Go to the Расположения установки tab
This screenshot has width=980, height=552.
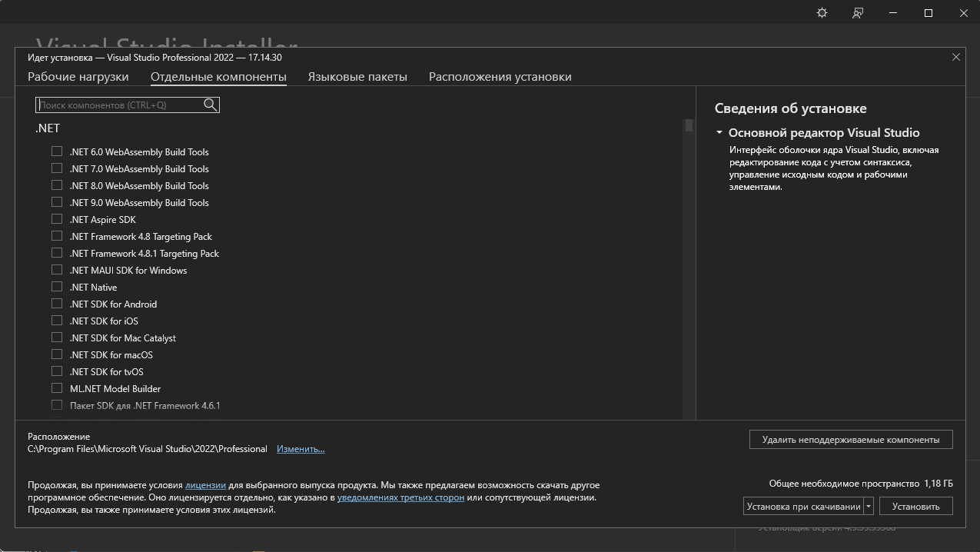500,77
